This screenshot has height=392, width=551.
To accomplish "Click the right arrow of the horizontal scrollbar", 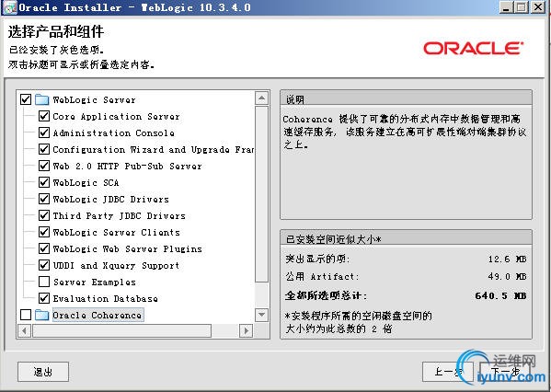I will [x=246, y=331].
